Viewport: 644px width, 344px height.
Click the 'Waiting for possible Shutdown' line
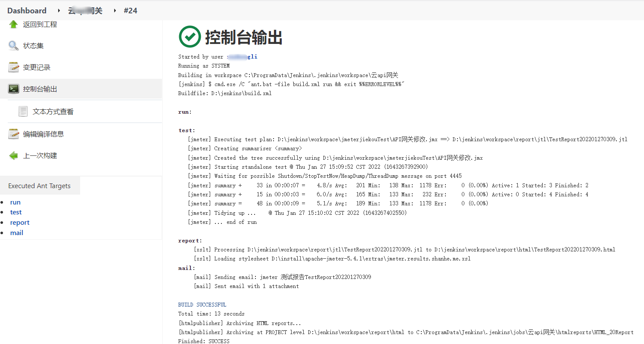(x=325, y=176)
